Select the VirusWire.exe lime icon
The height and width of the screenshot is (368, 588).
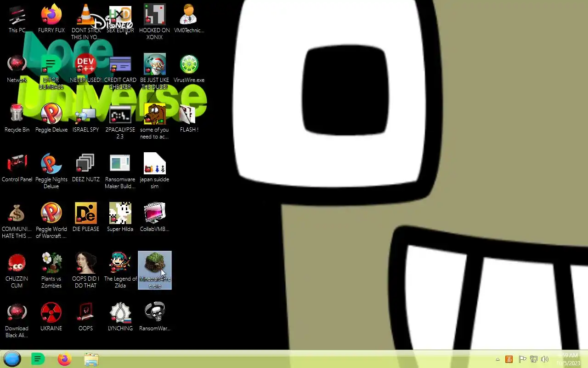click(x=189, y=69)
